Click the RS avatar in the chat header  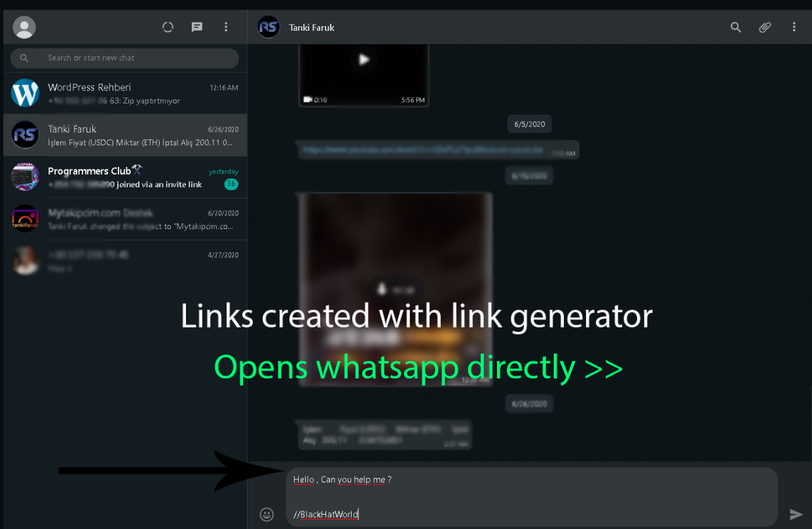pos(268,27)
